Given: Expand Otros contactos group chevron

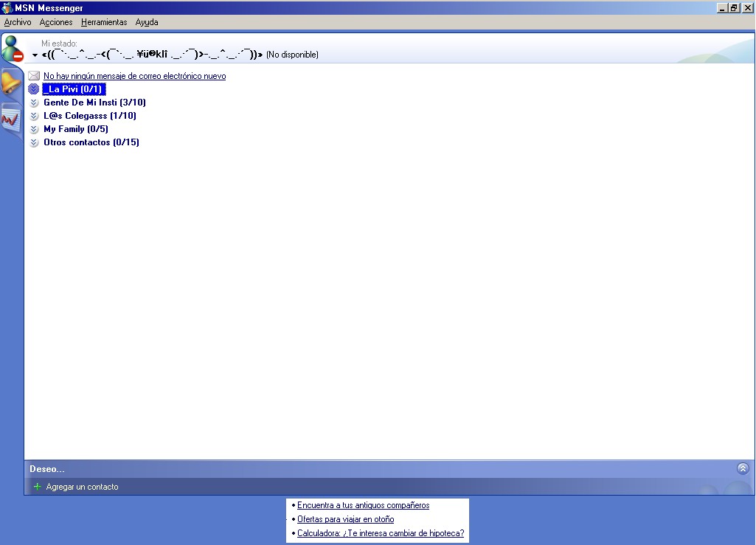Looking at the screenshot, I should [34, 142].
